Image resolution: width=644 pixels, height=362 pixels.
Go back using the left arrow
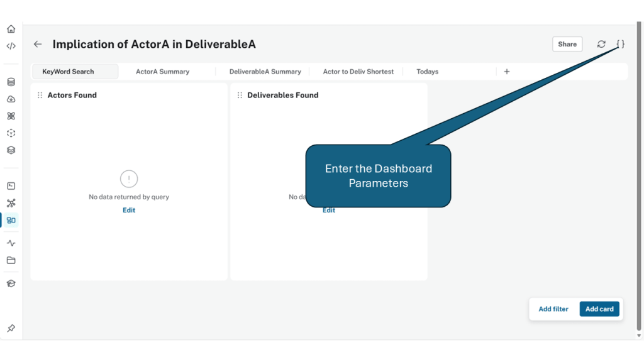click(x=38, y=45)
